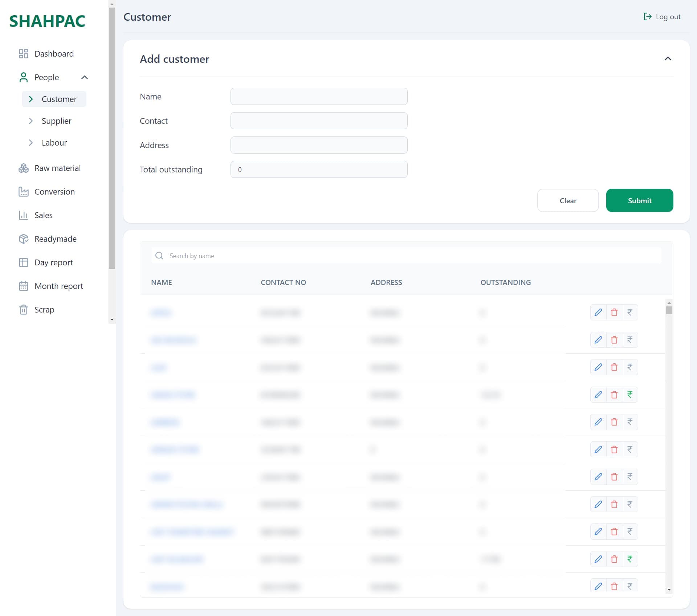Click the Sales bar chart icon
Screen dimensions: 697x616
point(24,215)
